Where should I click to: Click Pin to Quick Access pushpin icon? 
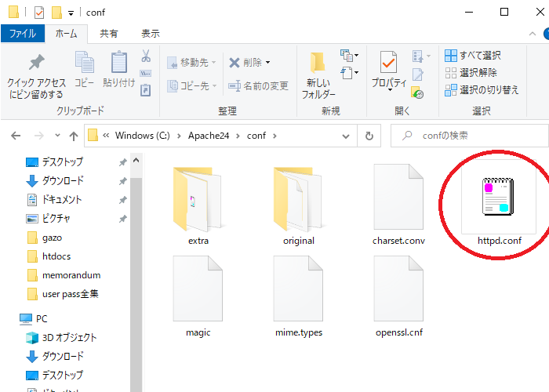pyautogui.click(x=36, y=64)
